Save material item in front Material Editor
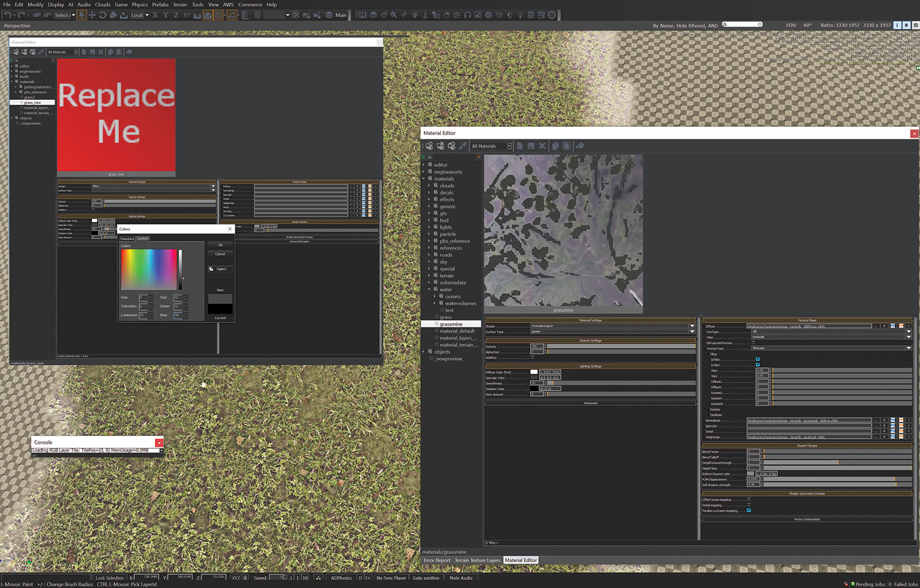This screenshot has width=920, height=588. point(531,146)
